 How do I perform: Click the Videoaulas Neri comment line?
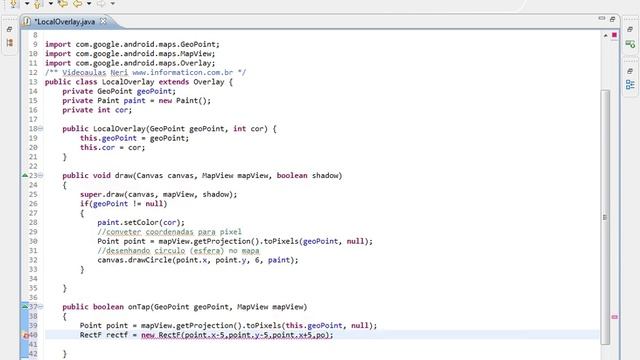[145, 72]
